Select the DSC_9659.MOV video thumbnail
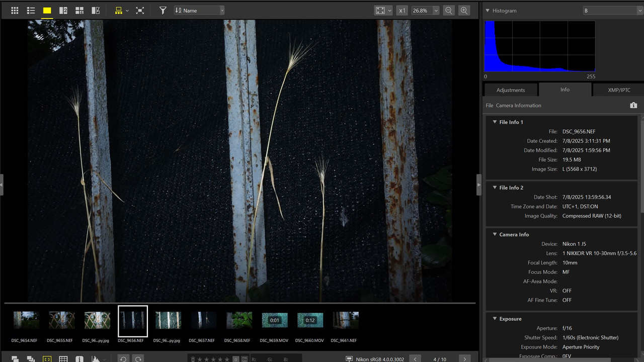The height and width of the screenshot is (362, 644). pyautogui.click(x=275, y=320)
